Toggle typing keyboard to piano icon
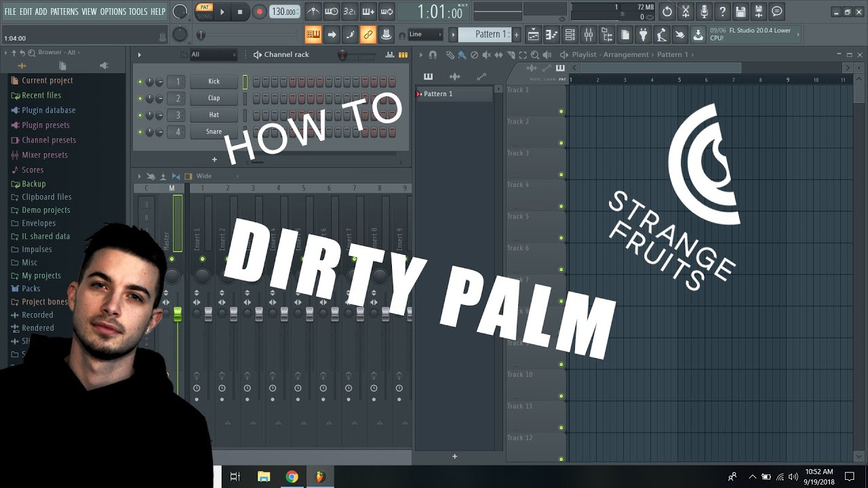The image size is (868, 488). click(313, 34)
